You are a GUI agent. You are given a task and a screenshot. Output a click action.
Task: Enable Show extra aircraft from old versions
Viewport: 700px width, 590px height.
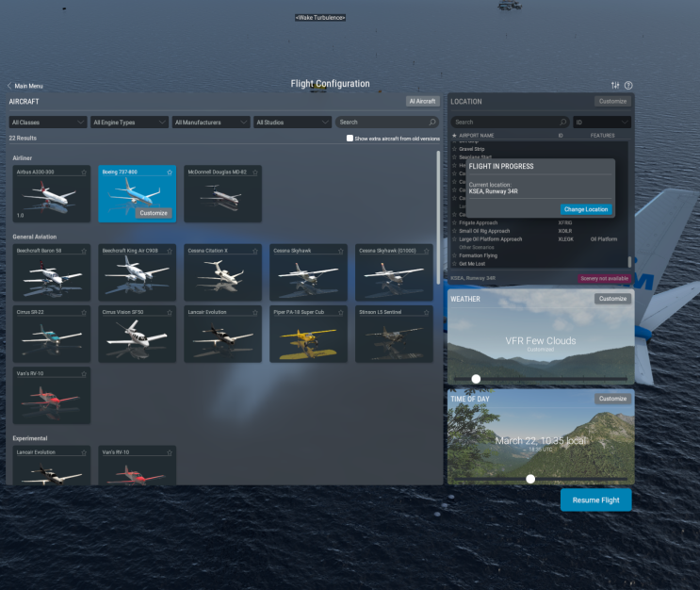coord(350,139)
